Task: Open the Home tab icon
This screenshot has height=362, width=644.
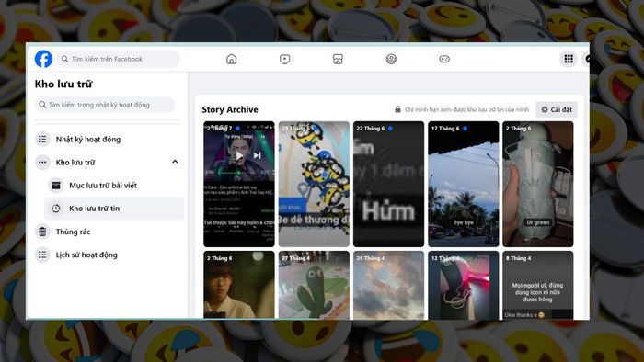Action: [x=231, y=59]
